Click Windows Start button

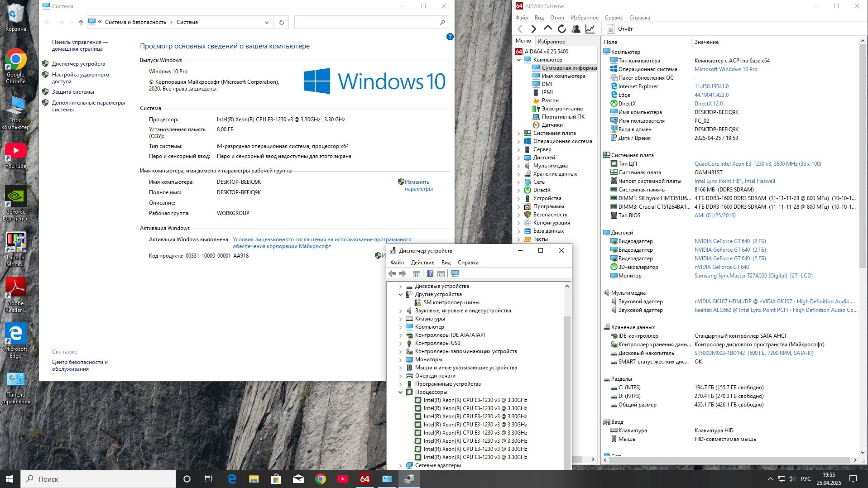click(10, 479)
